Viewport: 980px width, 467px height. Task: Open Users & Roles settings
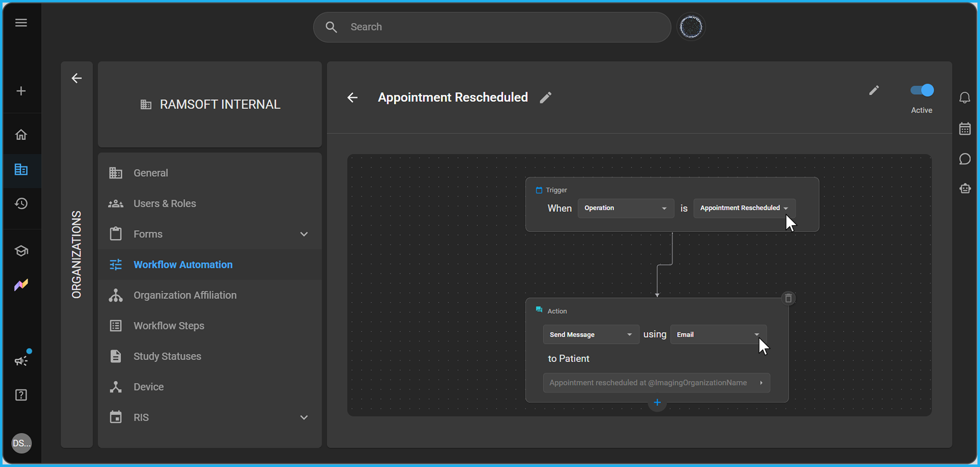210,204
